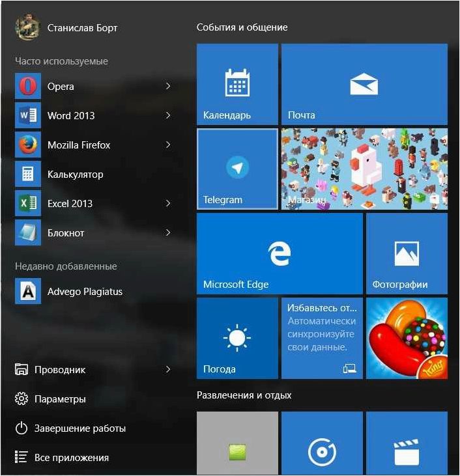The width and height of the screenshot is (460, 476).
Task: Expand Opera jump list arrow
Action: pos(168,86)
